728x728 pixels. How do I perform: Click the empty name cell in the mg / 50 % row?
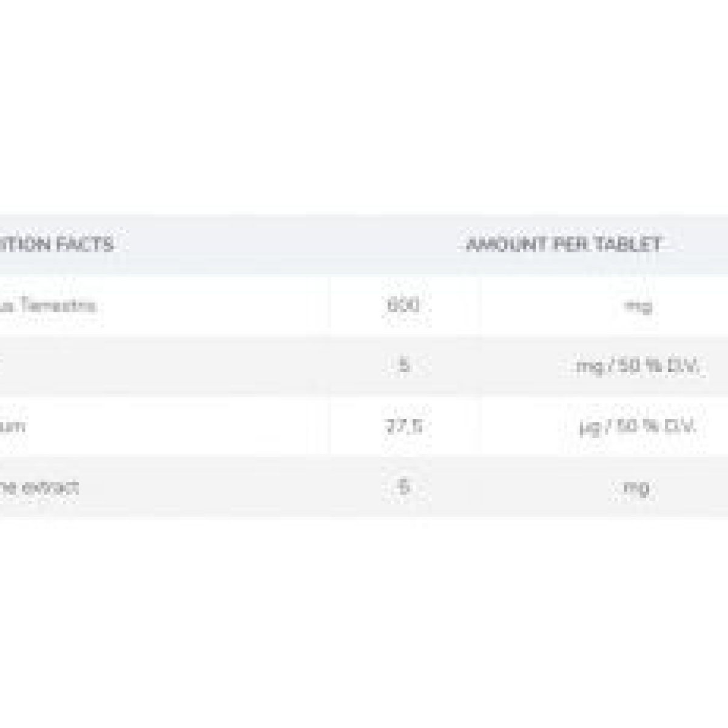(x=164, y=366)
